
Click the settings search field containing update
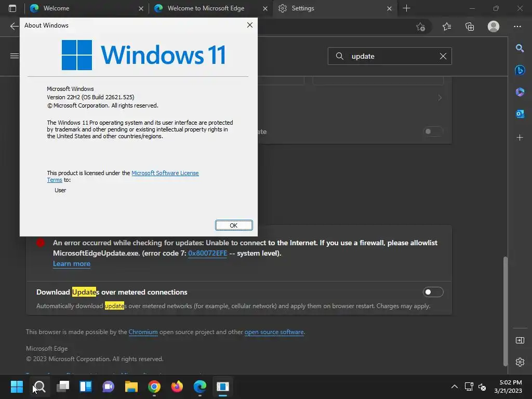point(390,56)
